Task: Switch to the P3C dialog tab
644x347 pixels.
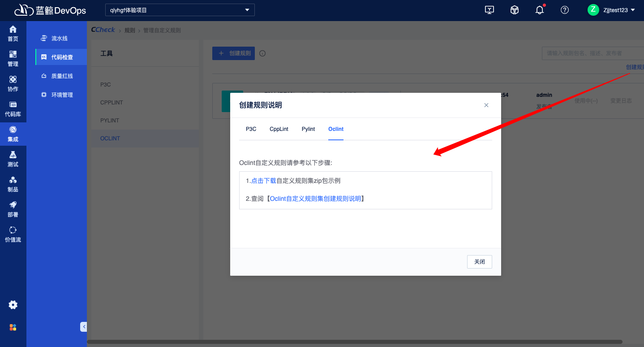Action: 251,129
